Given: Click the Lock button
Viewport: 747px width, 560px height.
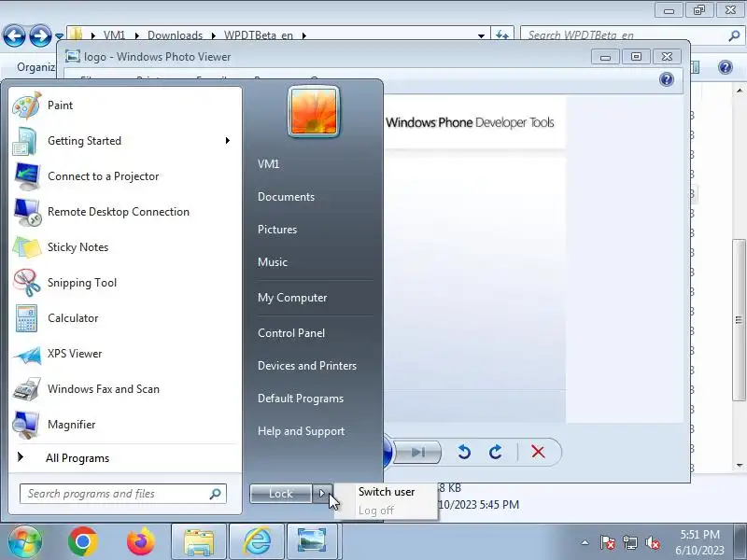Looking at the screenshot, I should 281,494.
